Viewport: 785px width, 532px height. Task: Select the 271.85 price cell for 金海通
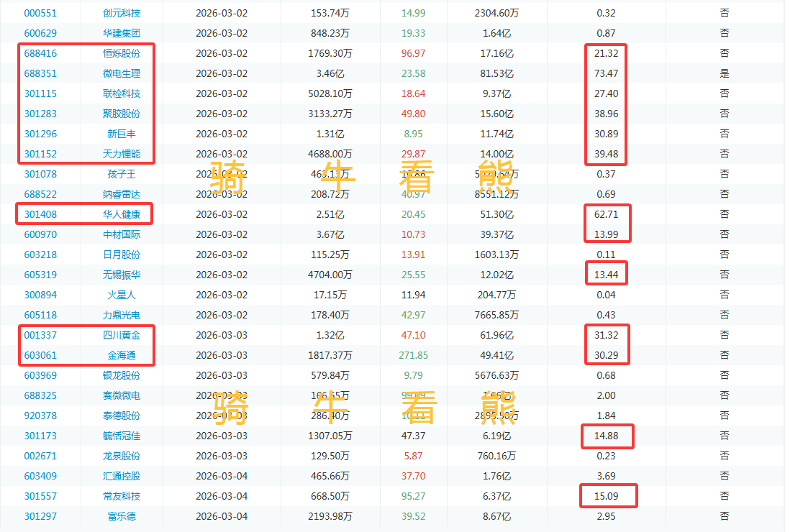414,355
